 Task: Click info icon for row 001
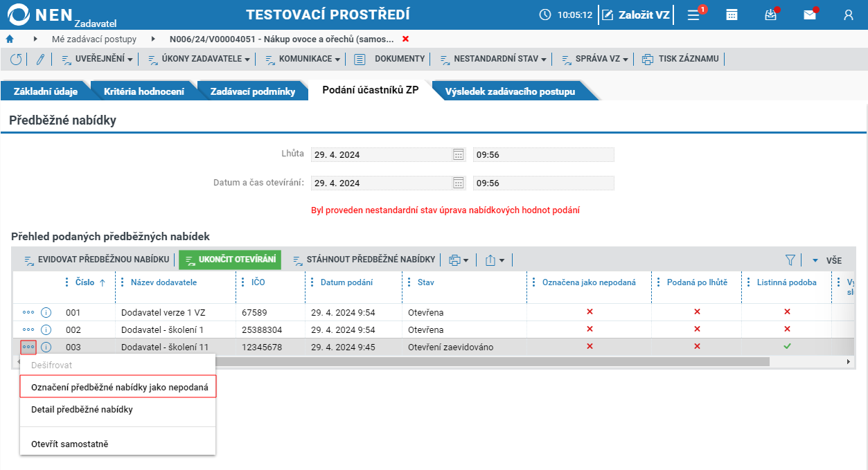pyautogui.click(x=46, y=313)
